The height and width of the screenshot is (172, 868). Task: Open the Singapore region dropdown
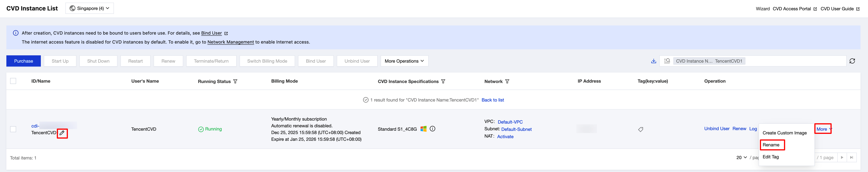(90, 8)
